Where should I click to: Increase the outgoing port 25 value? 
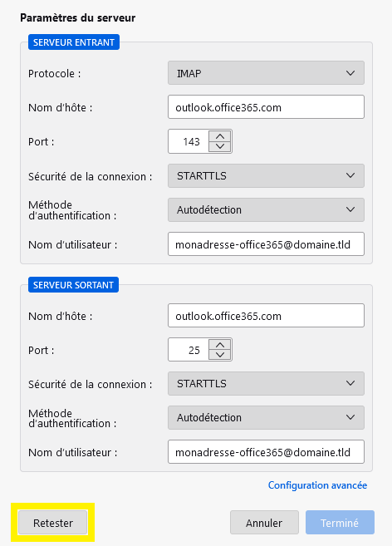220,345
